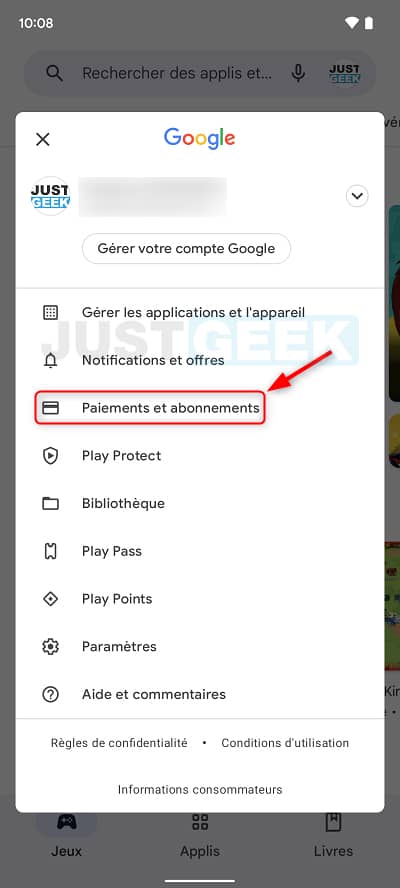
Task: Tap the microphone voice search icon
Action: 298,73
